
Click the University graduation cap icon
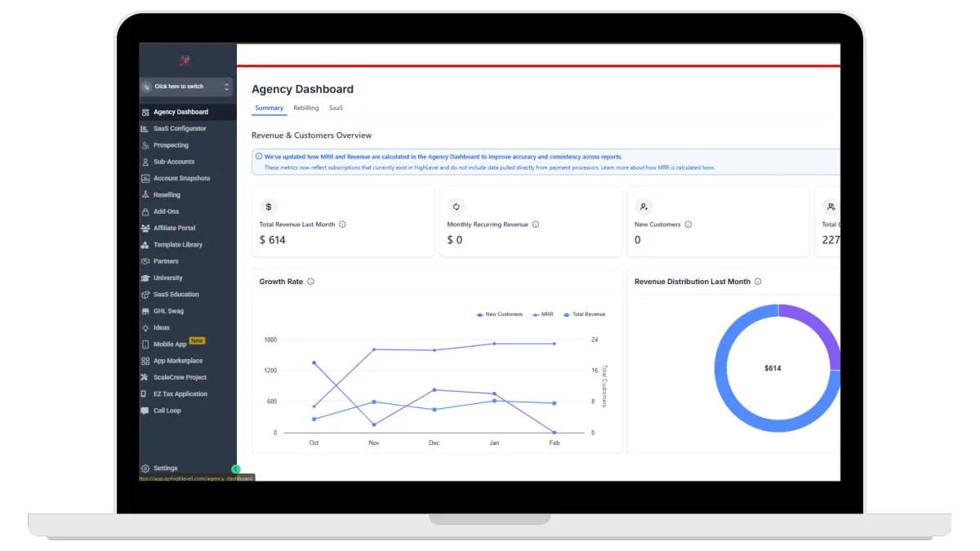tap(145, 278)
